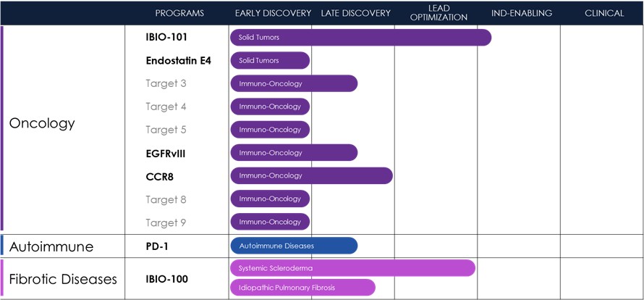
Task: Select the CLINICAL column header
Action: point(604,13)
